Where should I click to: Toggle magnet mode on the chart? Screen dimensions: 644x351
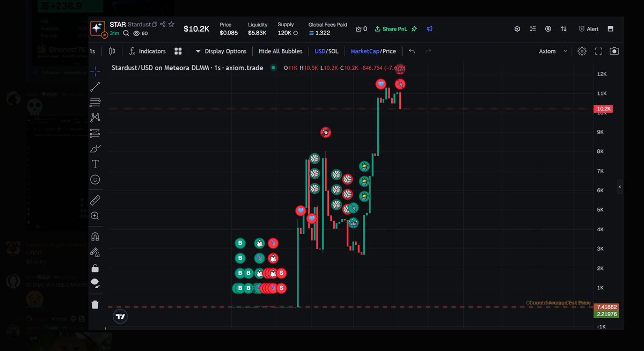pyautogui.click(x=95, y=237)
